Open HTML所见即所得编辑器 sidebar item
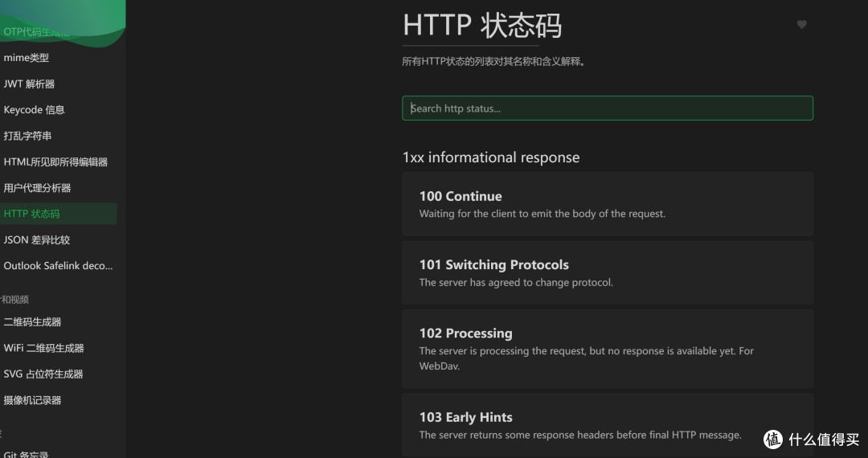 58,162
